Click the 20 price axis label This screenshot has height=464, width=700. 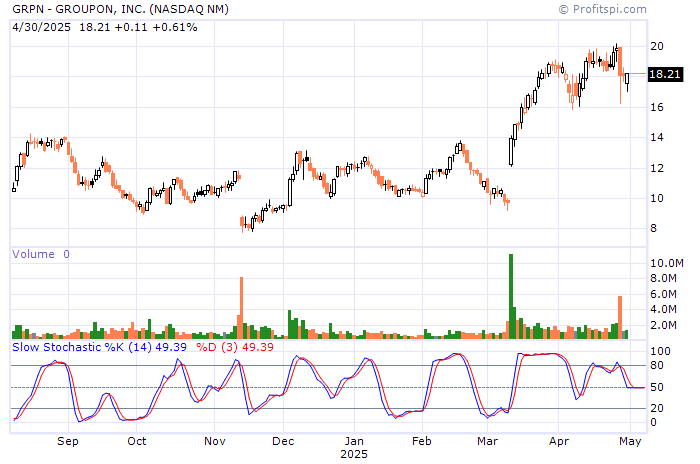657,46
